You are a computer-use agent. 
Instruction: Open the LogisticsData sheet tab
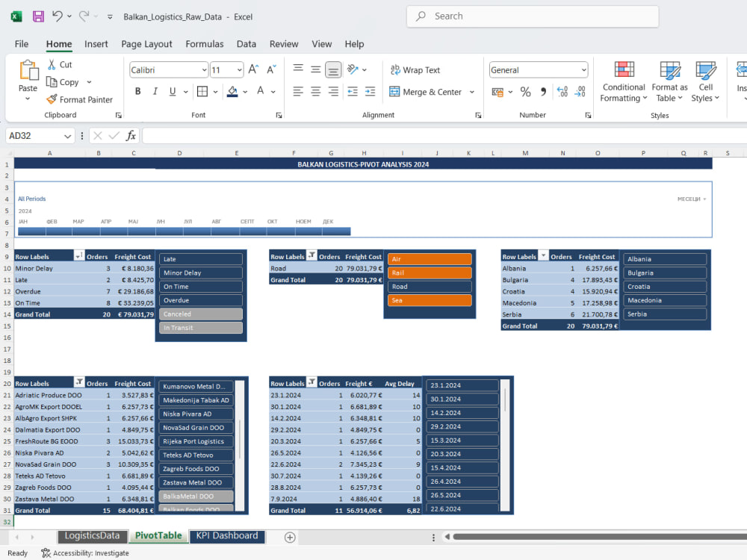pyautogui.click(x=93, y=535)
